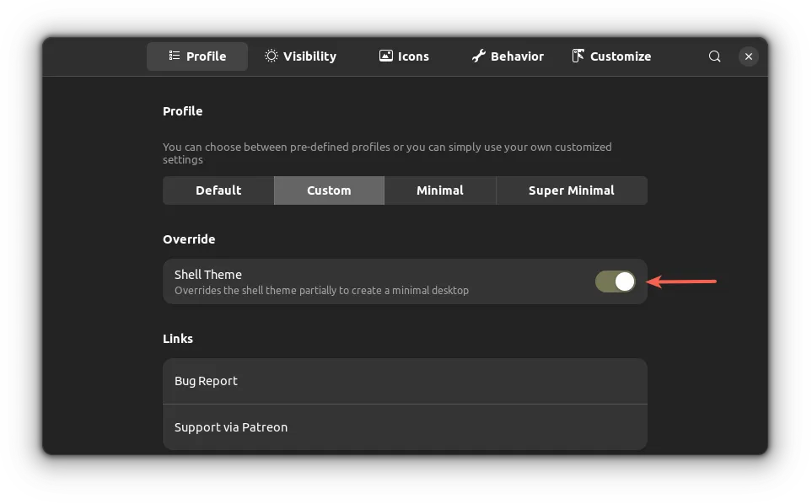Click the Shell Theme row label
812x504 pixels.
(208, 275)
